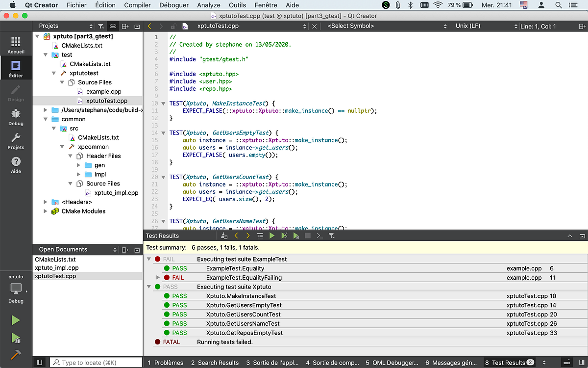Collapse the Executing test suite Xptuto group
The image size is (588, 368).
(x=148, y=287)
